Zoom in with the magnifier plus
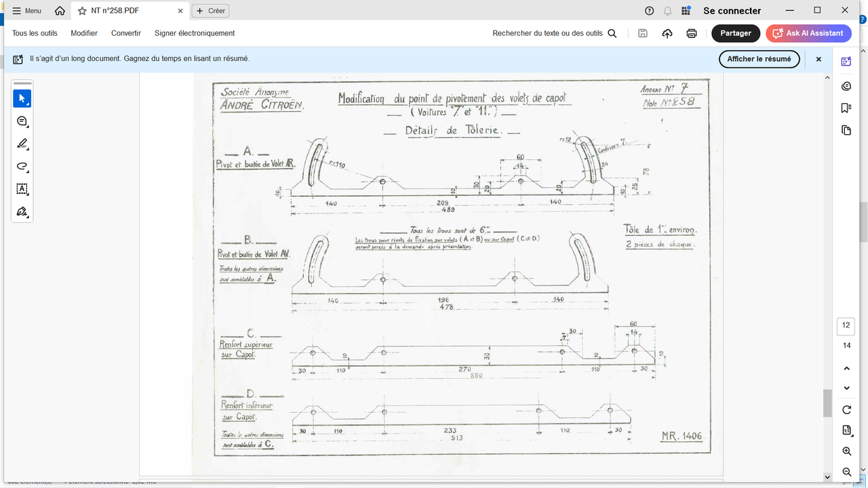 [846, 451]
